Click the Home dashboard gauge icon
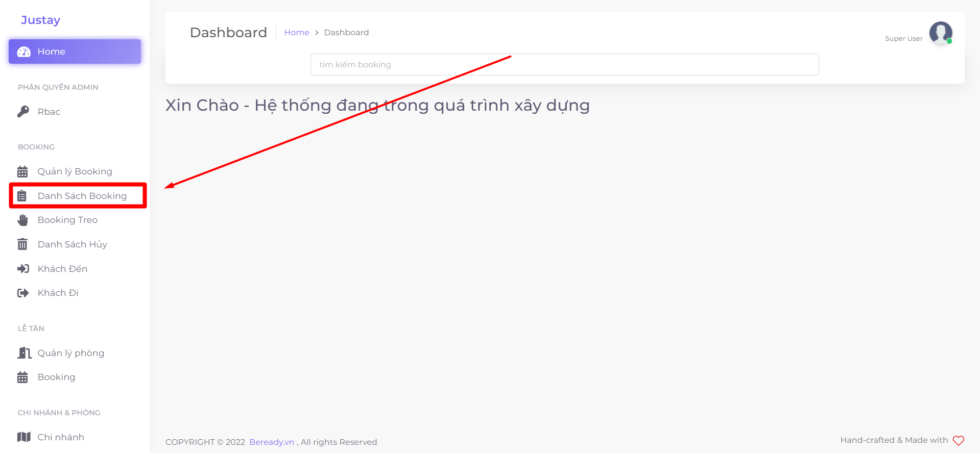Screen dimensions: 980x453 coord(24,52)
